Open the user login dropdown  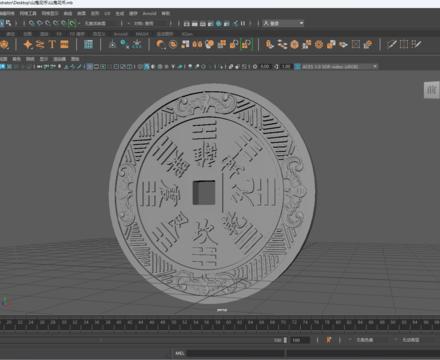click(x=283, y=23)
